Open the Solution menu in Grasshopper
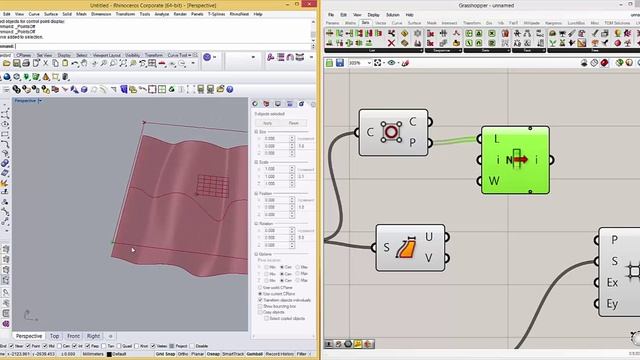 tap(393, 15)
